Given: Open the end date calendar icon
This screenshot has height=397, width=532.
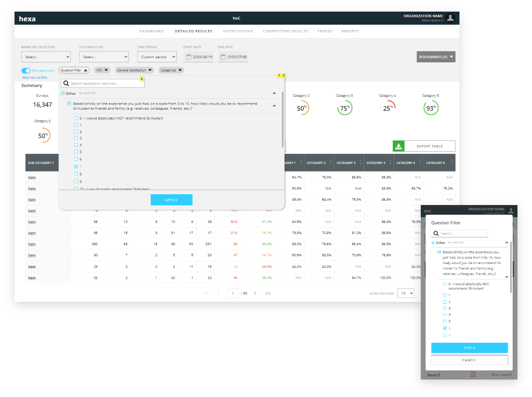Looking at the screenshot, I should 223,57.
